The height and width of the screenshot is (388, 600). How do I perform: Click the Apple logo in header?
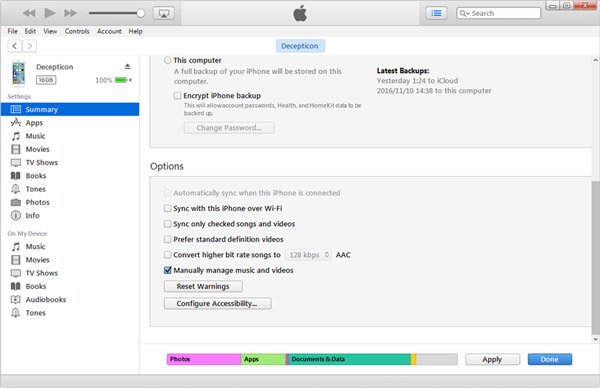[x=300, y=13]
